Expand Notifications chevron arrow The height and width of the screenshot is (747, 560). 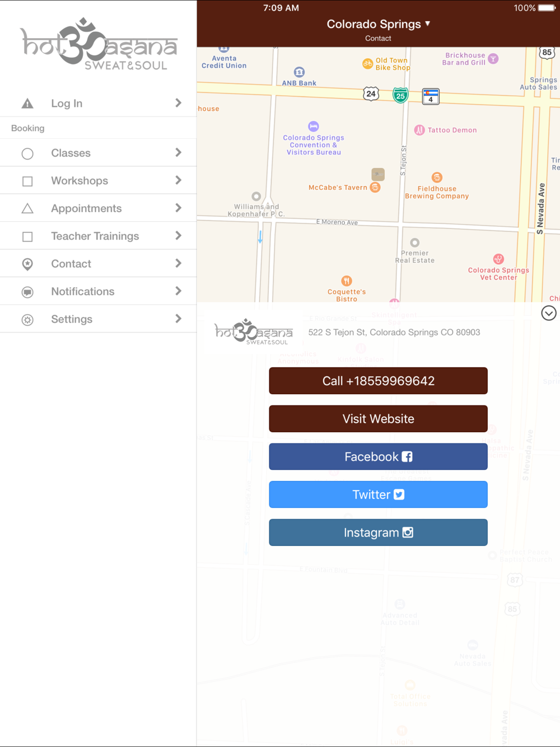click(178, 291)
